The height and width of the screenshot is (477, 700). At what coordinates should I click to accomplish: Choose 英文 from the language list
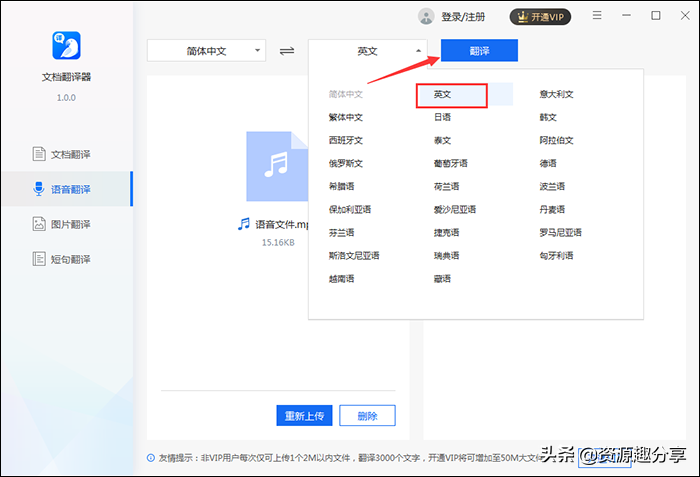pos(442,94)
